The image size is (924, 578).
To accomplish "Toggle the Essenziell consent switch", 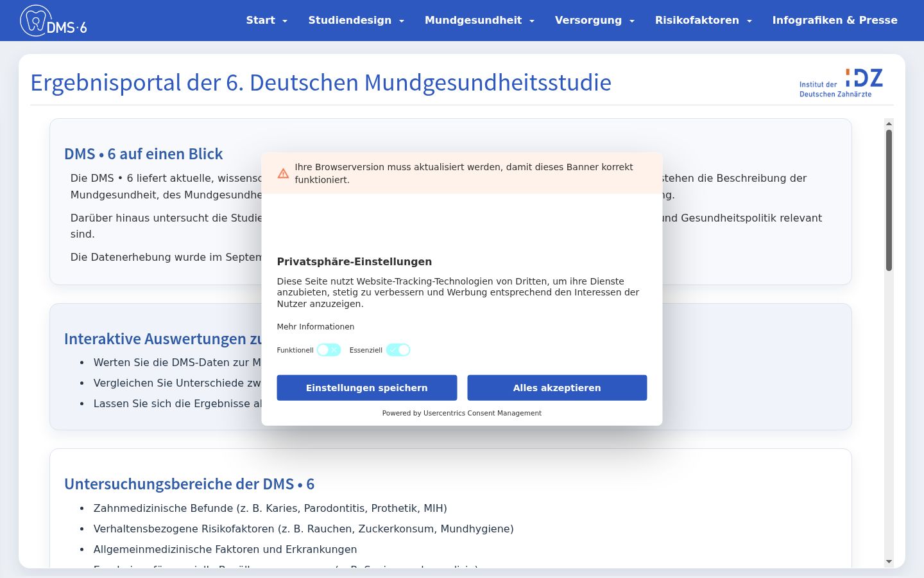I will [398, 350].
